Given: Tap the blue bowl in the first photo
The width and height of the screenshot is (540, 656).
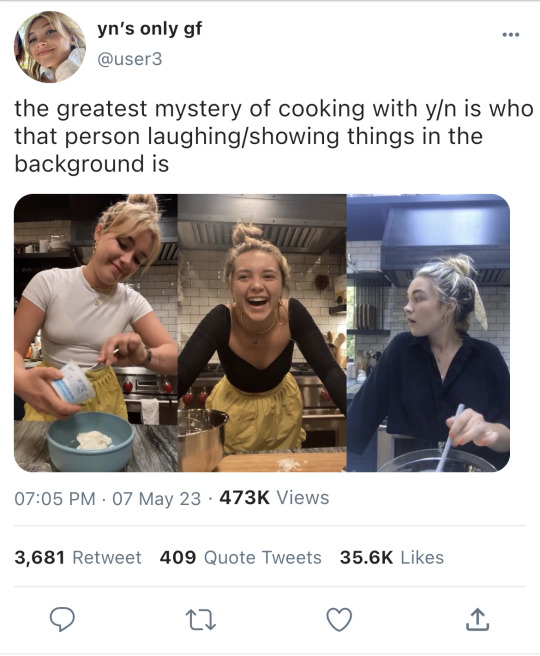Looking at the screenshot, I should pos(90,441).
